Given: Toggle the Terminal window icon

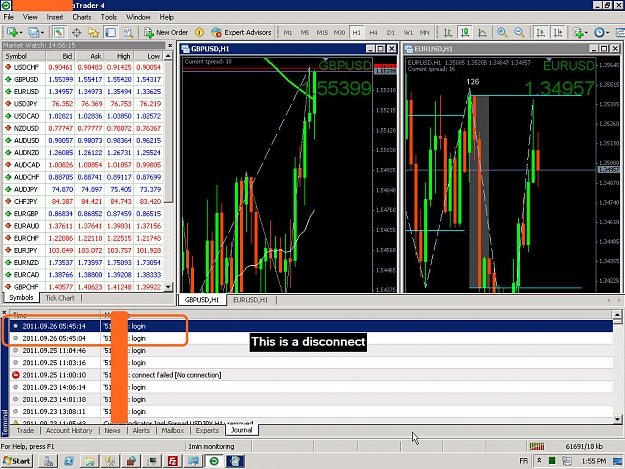Looking at the screenshot, I should pos(110,32).
